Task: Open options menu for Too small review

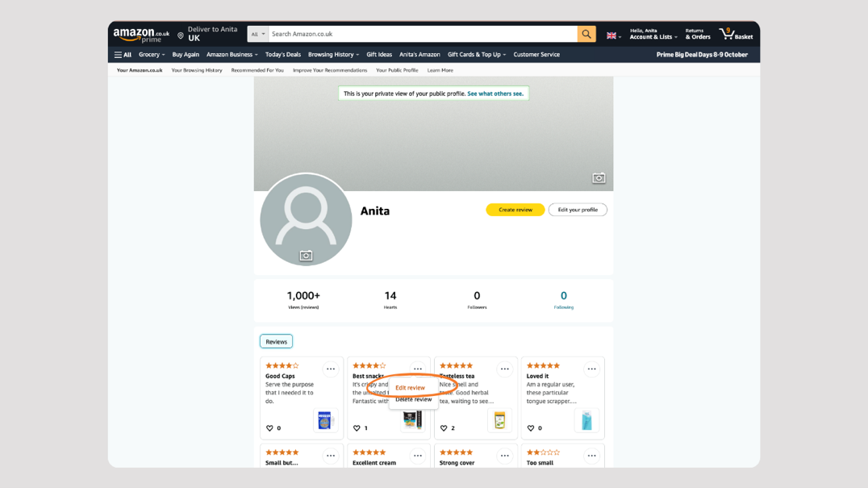Action: [592, 456]
